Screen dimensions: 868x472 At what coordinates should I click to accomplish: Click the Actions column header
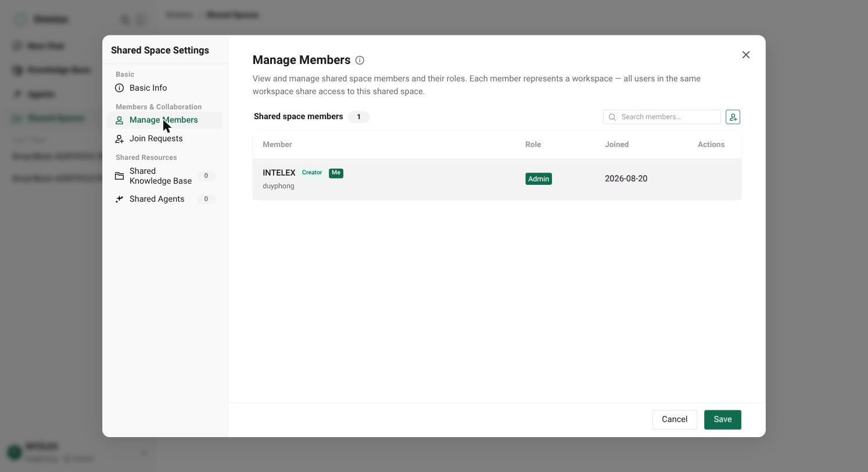(711, 145)
